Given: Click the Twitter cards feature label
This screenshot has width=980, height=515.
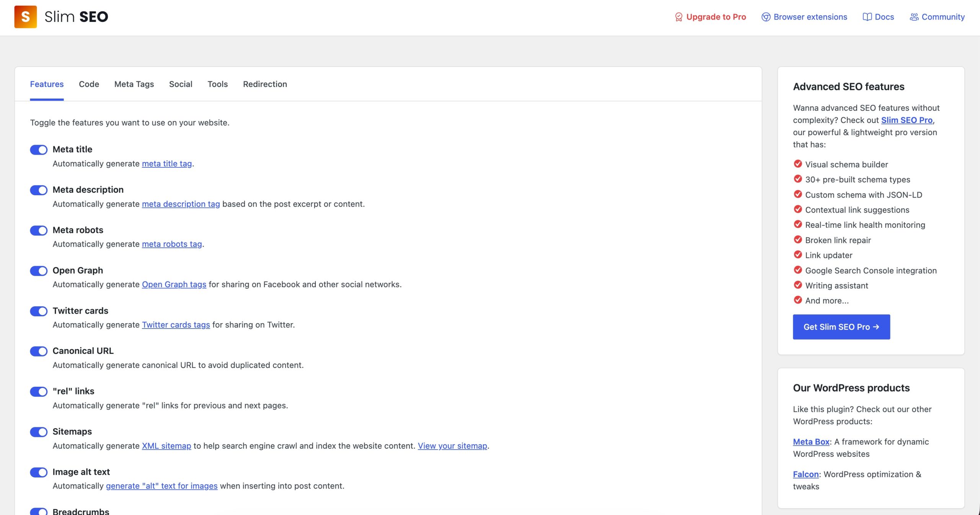Looking at the screenshot, I should pyautogui.click(x=80, y=311).
